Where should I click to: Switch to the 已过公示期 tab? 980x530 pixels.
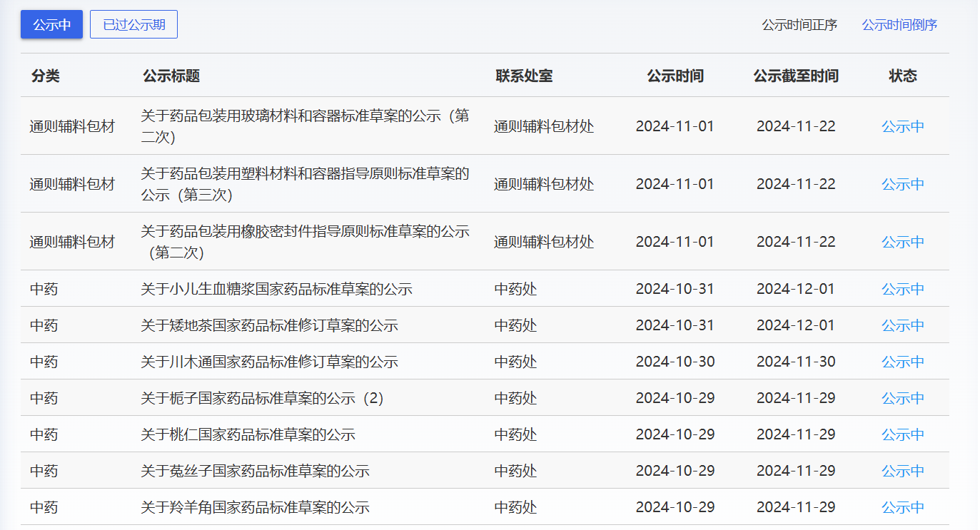click(x=133, y=24)
